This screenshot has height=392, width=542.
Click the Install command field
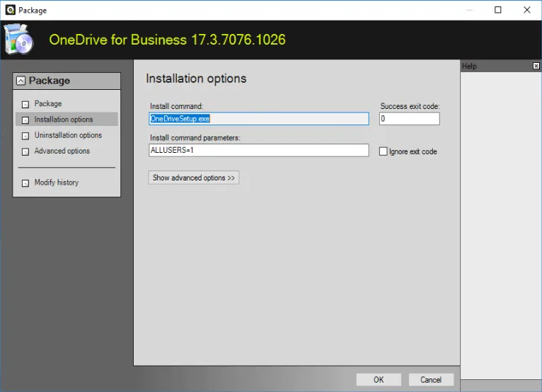pos(259,119)
